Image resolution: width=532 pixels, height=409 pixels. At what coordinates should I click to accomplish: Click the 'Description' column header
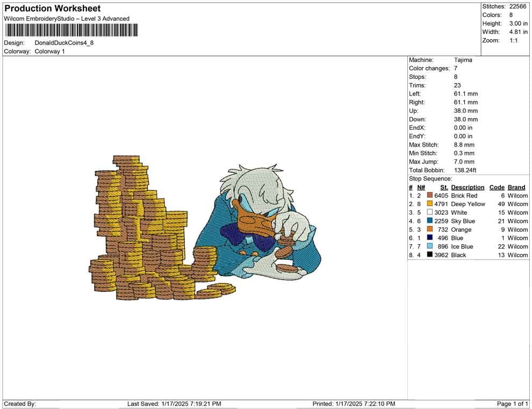[x=468, y=187]
